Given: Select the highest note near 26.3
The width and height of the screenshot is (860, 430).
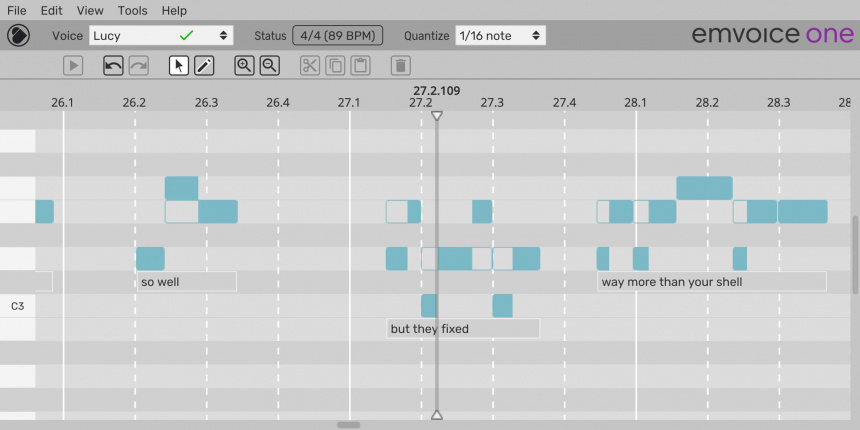Looking at the screenshot, I should click(x=182, y=188).
